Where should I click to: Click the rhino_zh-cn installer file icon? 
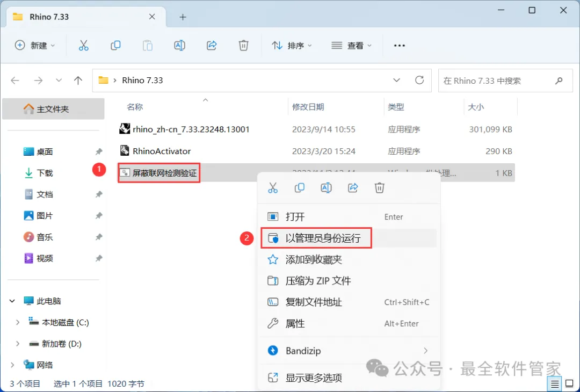pyautogui.click(x=125, y=129)
